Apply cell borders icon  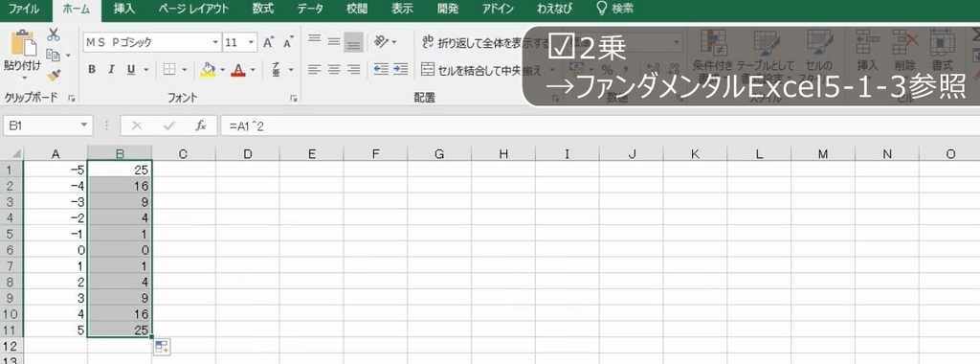pyautogui.click(x=168, y=69)
